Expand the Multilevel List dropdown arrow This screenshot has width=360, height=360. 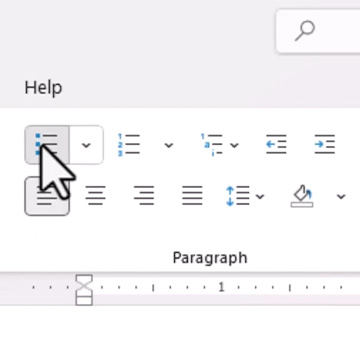[235, 145]
